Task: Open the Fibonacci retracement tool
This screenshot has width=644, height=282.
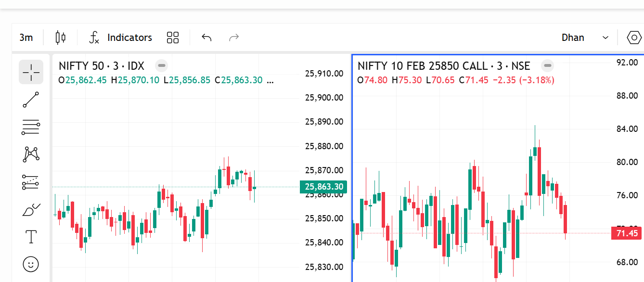Action: (x=31, y=127)
